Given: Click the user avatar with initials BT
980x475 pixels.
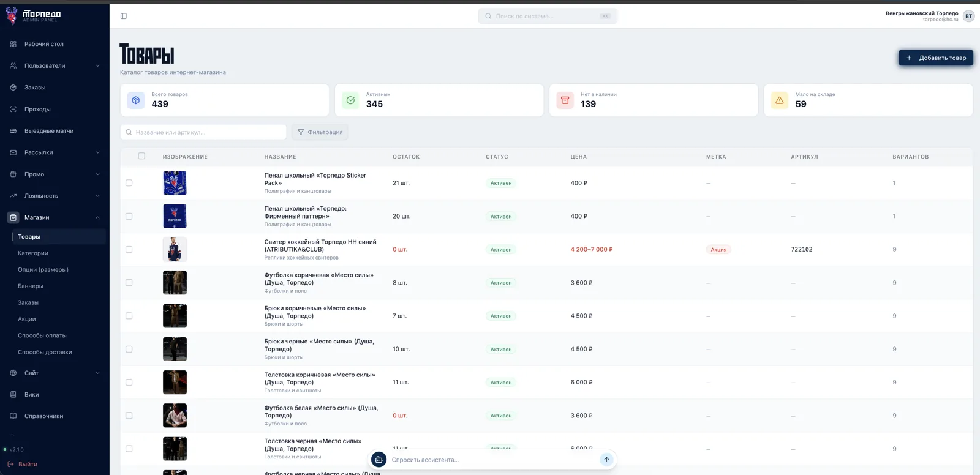Looking at the screenshot, I should [968, 16].
